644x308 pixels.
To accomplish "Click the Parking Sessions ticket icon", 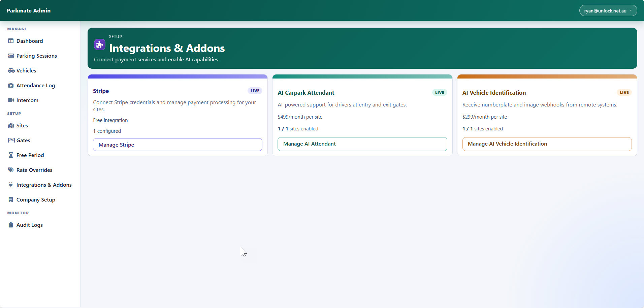I will pyautogui.click(x=11, y=56).
